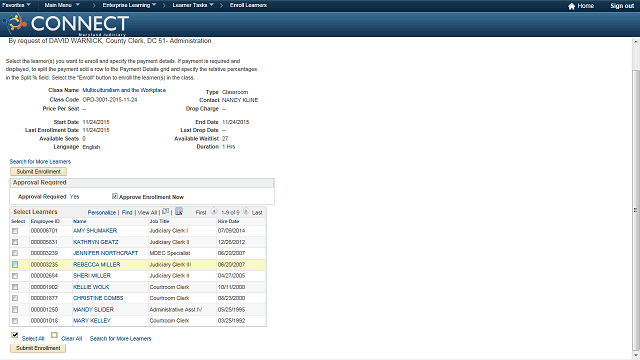Click MDEC Specialist job title cell
640x360 pixels.
169,253
